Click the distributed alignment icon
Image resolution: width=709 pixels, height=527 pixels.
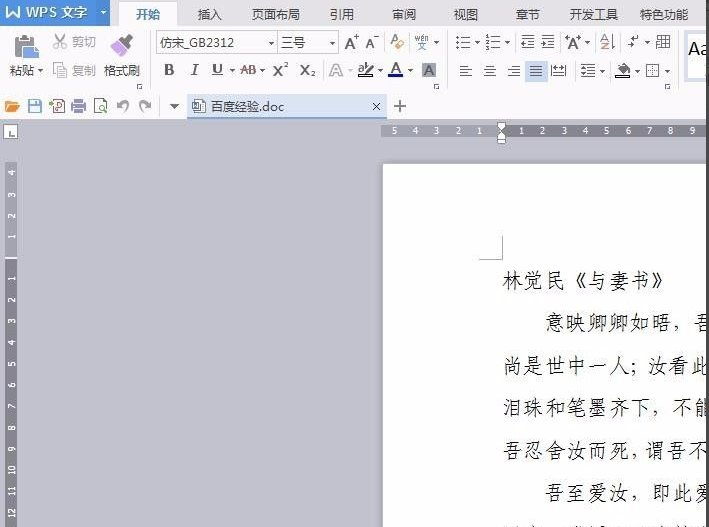click(x=558, y=71)
